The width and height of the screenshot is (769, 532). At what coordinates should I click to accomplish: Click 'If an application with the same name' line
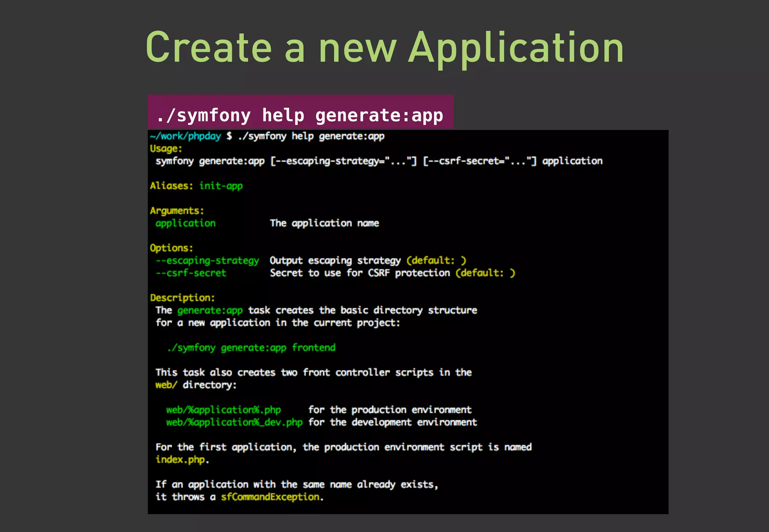[x=297, y=485]
